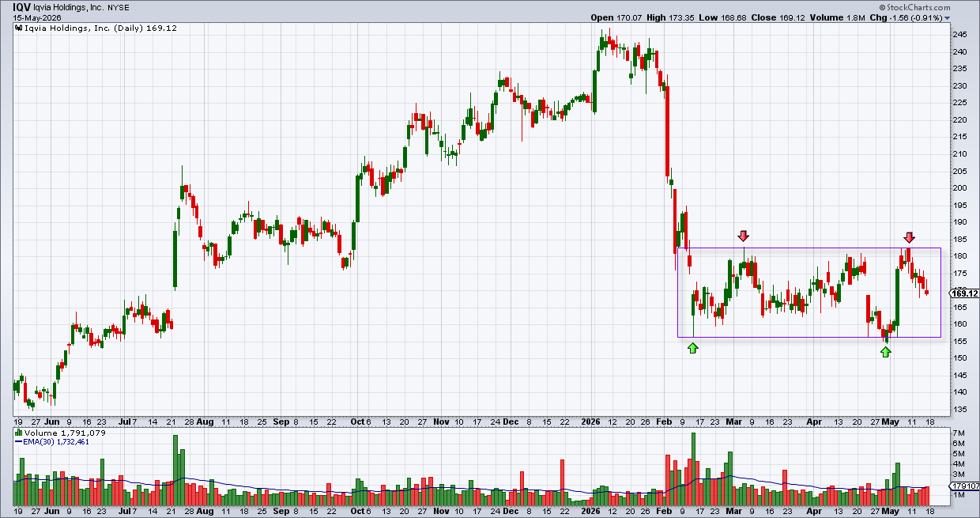Open the dropdown arrow after Chg percentage
Image resolution: width=980 pixels, height=518 pixels.
pos(947,17)
